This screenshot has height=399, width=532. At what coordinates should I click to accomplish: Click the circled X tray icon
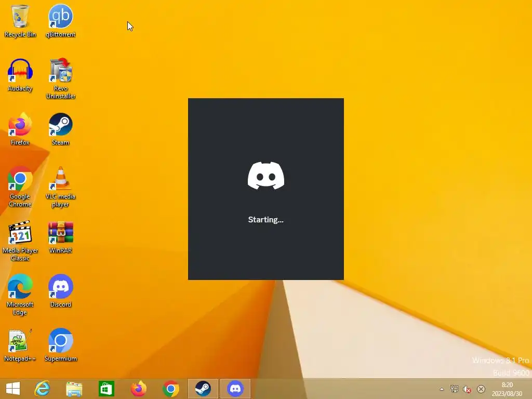(x=481, y=389)
